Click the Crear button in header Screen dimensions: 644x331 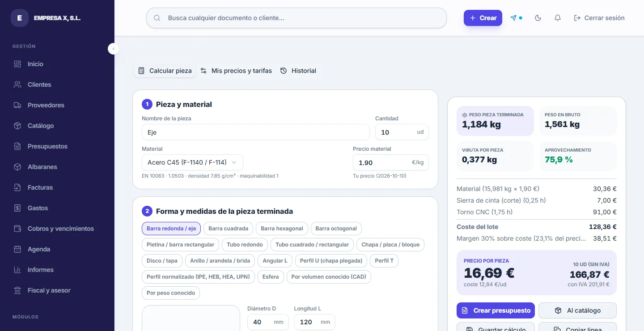[483, 18]
